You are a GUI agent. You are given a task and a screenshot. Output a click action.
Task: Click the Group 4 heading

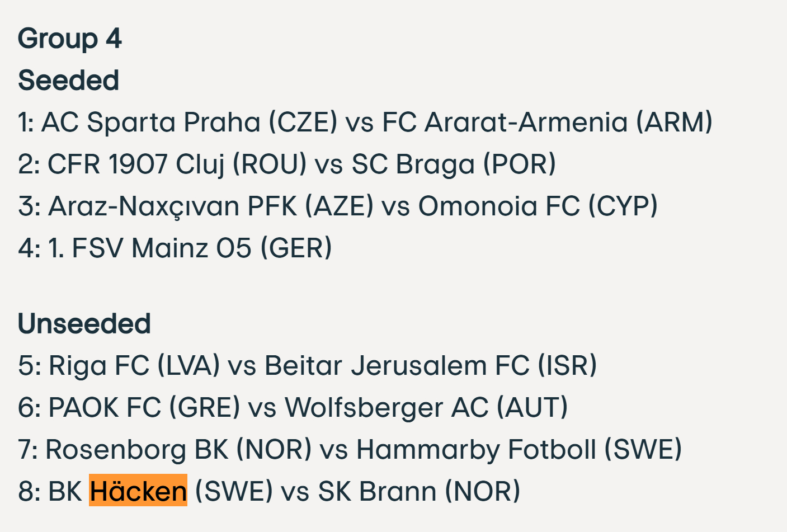[x=70, y=39]
